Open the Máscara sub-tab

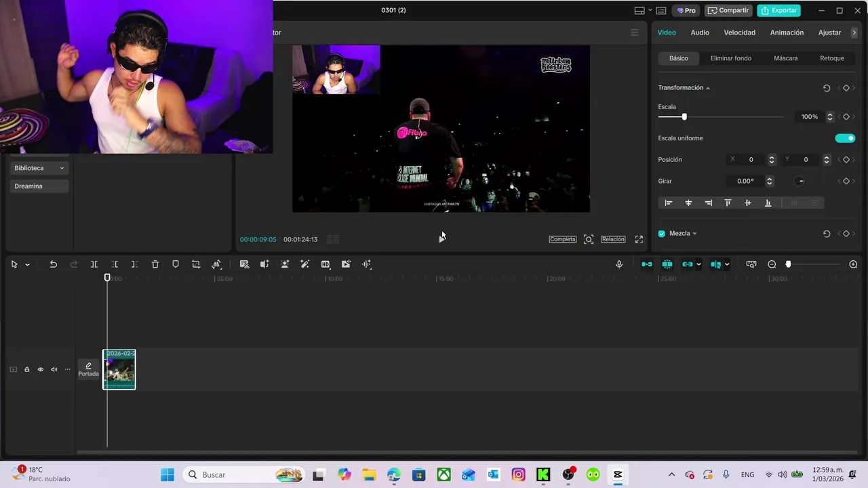tap(785, 58)
